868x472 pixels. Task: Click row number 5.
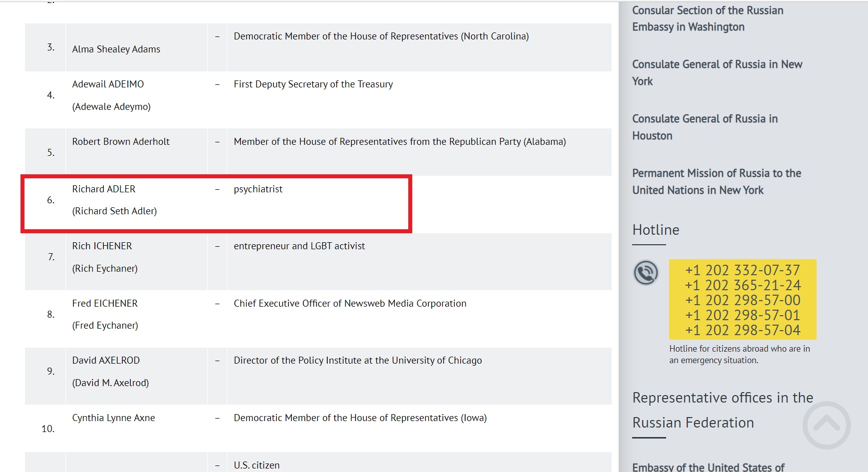coord(51,152)
